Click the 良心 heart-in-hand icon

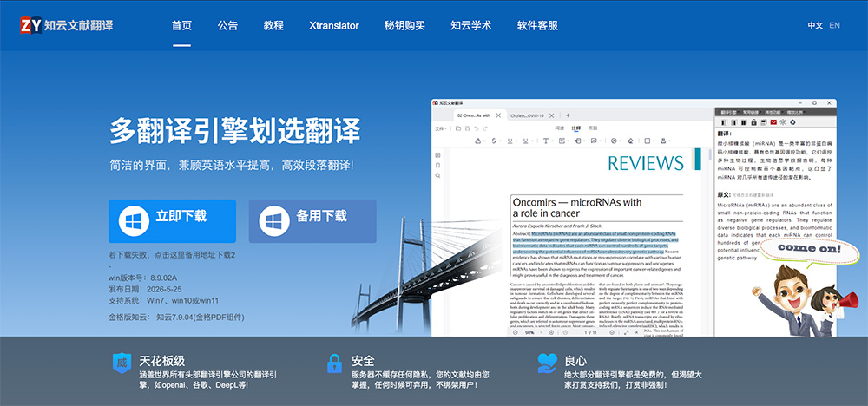[547, 363]
